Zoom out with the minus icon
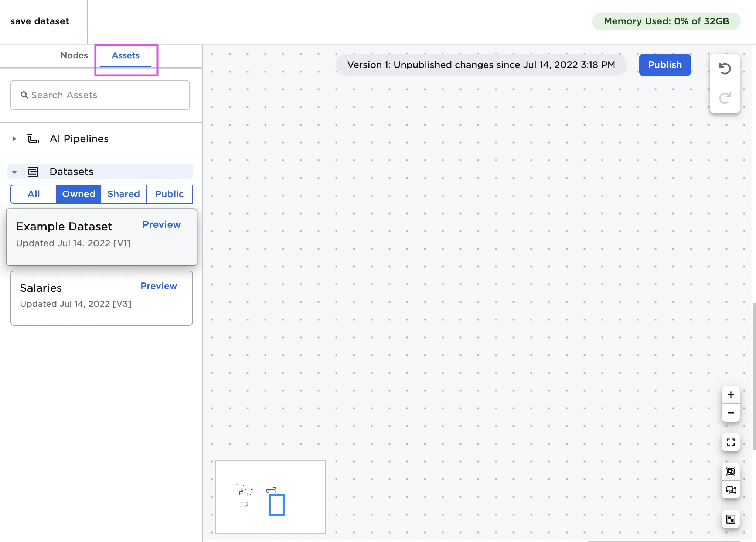Image resolution: width=756 pixels, height=542 pixels. pos(731,413)
